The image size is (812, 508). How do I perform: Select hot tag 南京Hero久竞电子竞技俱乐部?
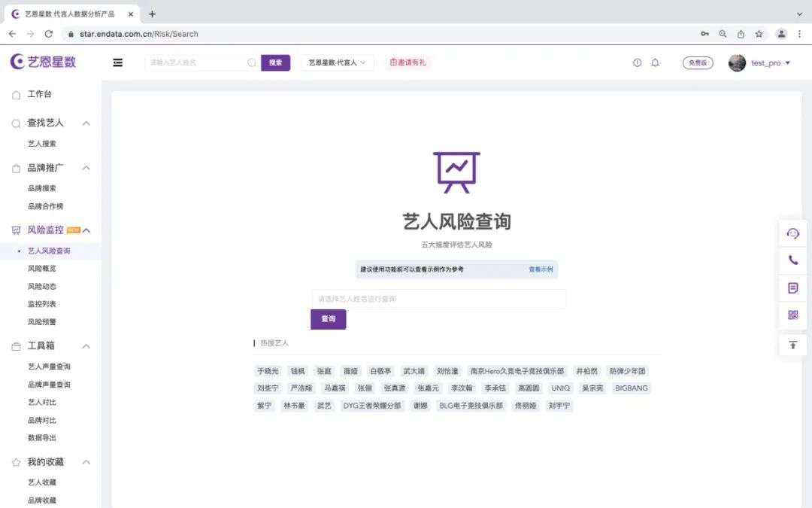pos(517,371)
